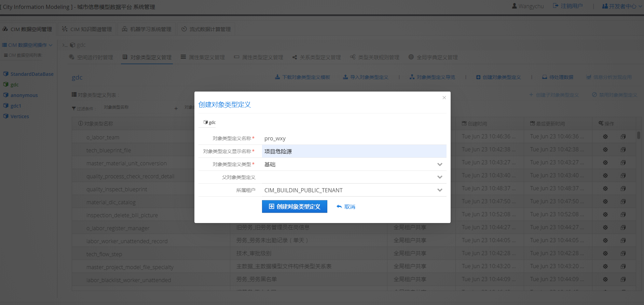This screenshot has height=305, width=644.
Task: Switch to CIM 知识图谱管理 tab
Action: (87, 29)
